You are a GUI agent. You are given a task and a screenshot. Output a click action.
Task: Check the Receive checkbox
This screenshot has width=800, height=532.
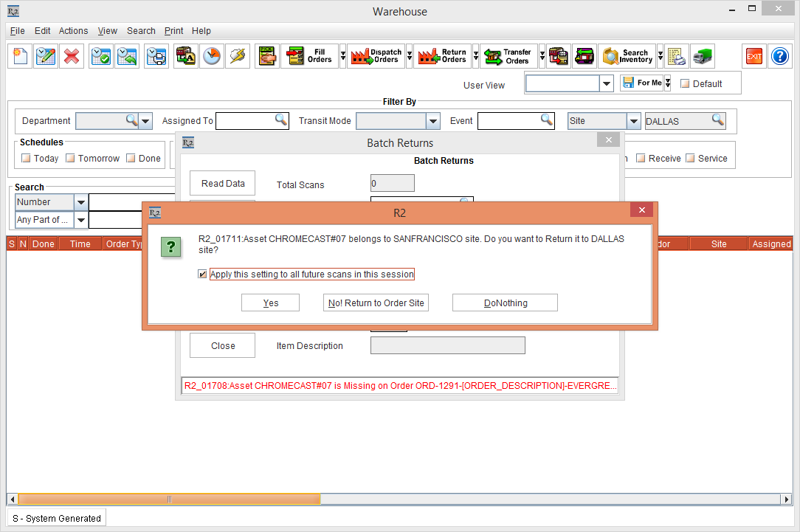641,158
